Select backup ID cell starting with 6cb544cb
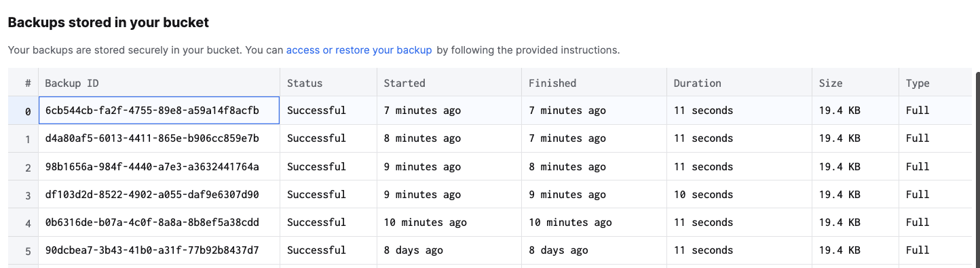This screenshot has height=268, width=980. [x=159, y=111]
